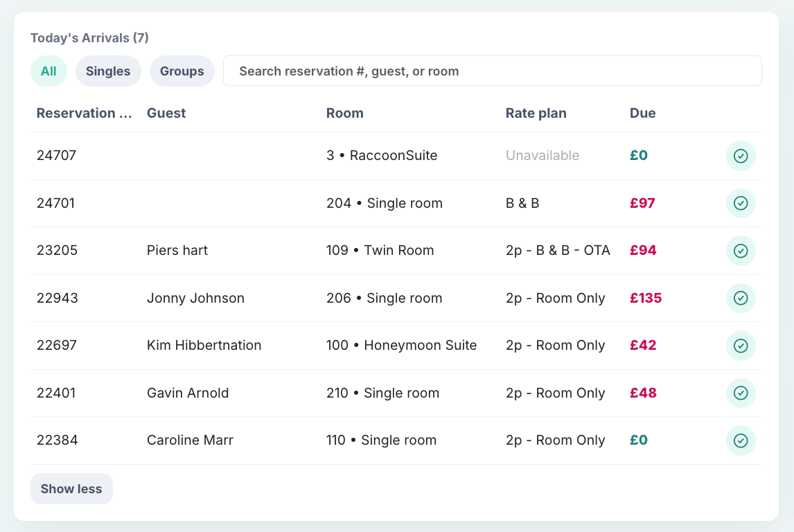This screenshot has height=532, width=794.
Task: Click check-in icon for reservation 24707
Action: (740, 156)
